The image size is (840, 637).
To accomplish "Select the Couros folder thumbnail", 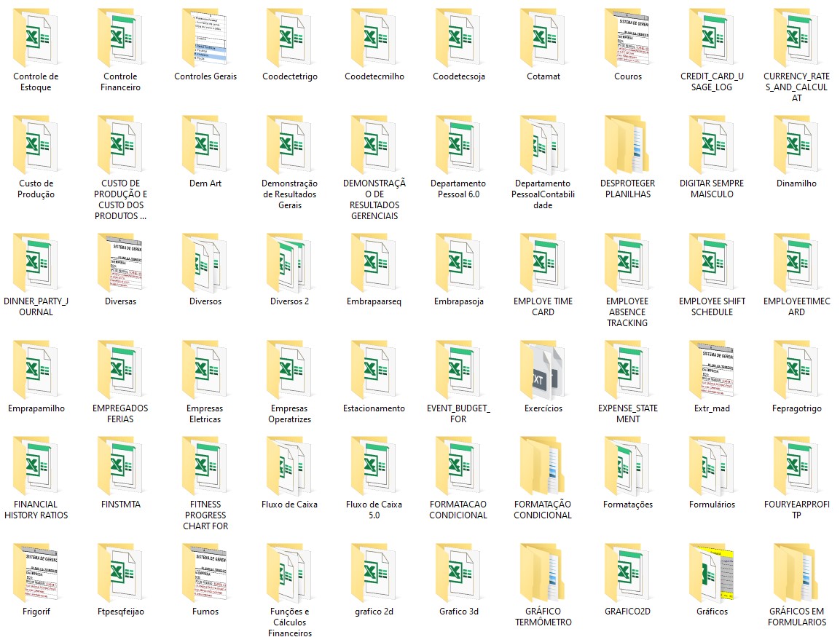I will coord(627,37).
